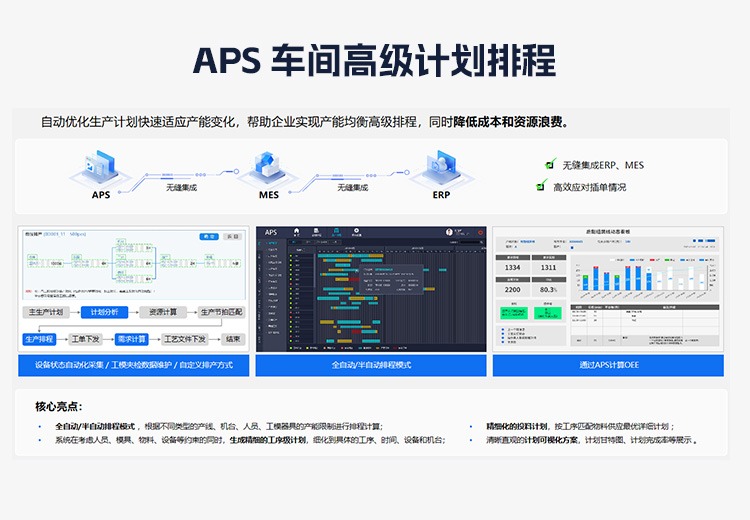The width and height of the screenshot is (750, 520).
Task: Click the ERP isometric cloud icon
Action: point(441,168)
